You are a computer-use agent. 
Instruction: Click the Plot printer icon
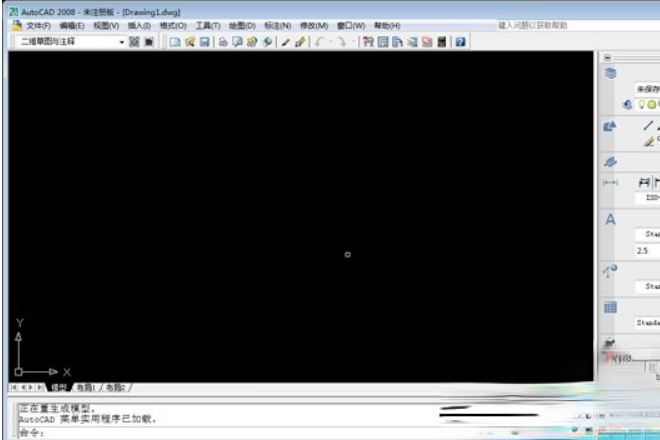tap(223, 42)
